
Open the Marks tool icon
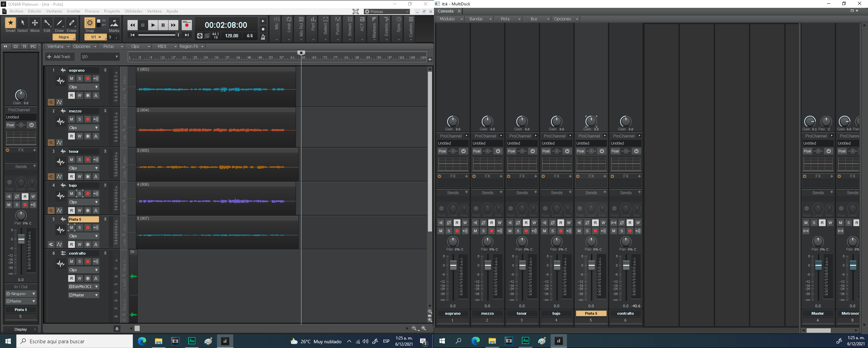[114, 23]
